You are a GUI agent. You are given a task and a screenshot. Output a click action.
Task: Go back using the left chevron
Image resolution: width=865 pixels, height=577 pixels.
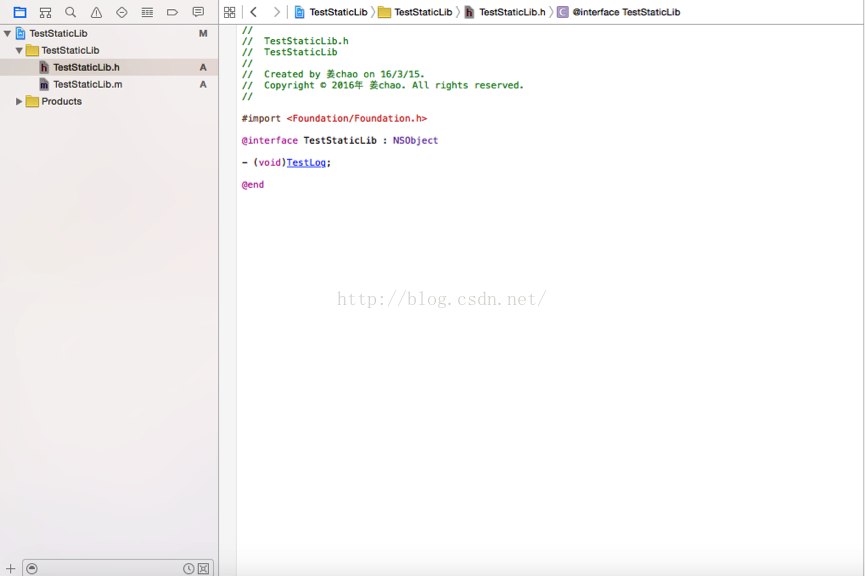(254, 12)
